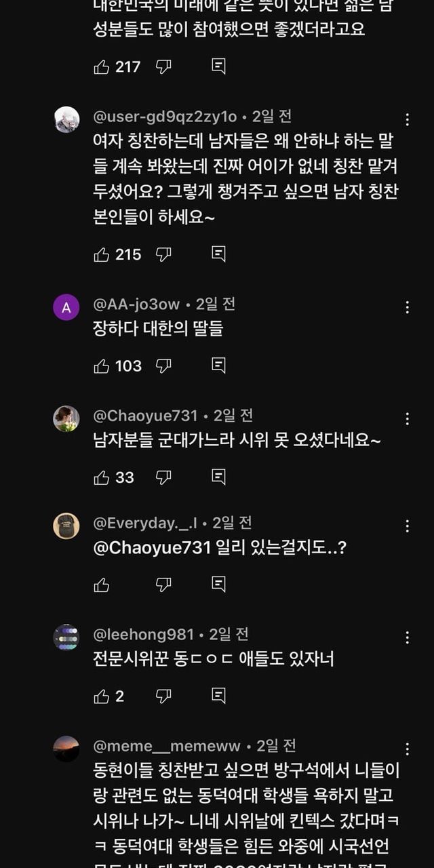Reply to the @leehong981 comment

[x=218, y=696]
